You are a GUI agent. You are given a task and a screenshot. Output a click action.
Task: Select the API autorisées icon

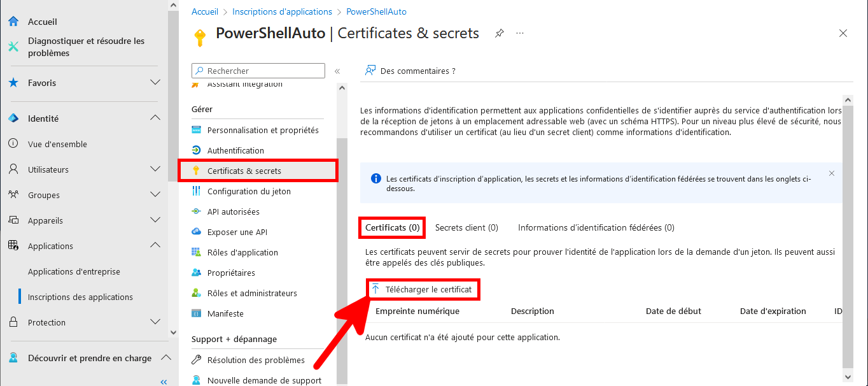coord(197,211)
